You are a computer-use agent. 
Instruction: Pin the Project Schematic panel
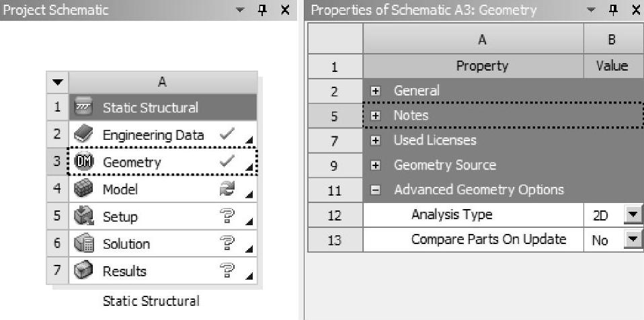pyautogui.click(x=263, y=10)
